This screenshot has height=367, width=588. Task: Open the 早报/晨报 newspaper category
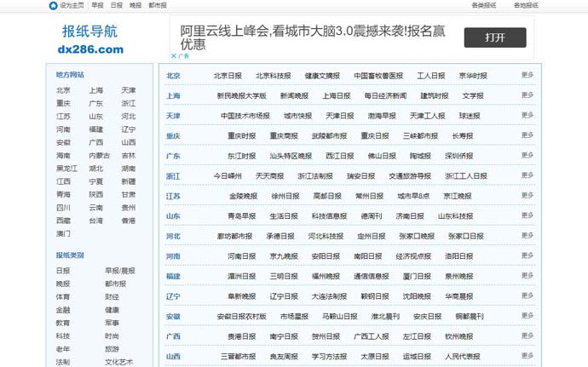120,271
